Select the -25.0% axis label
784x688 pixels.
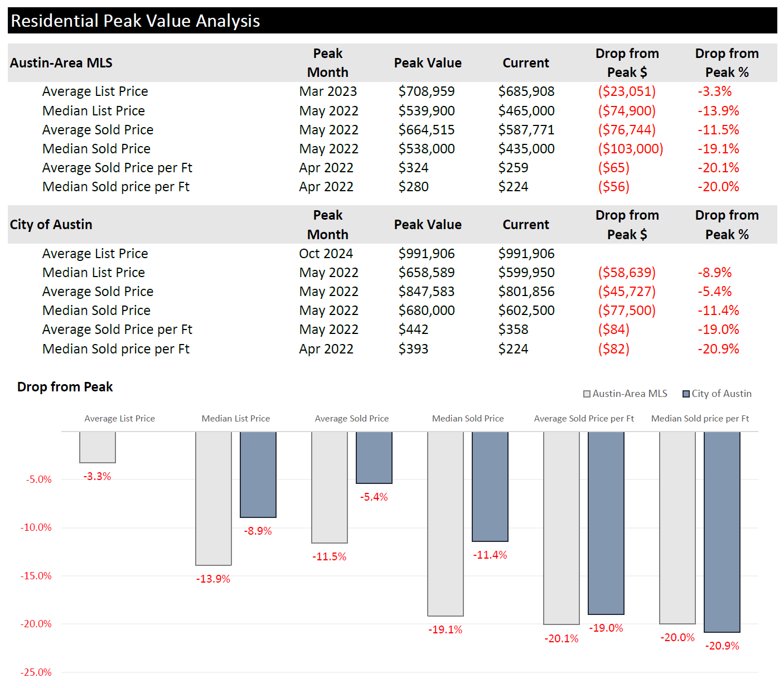[36, 672]
